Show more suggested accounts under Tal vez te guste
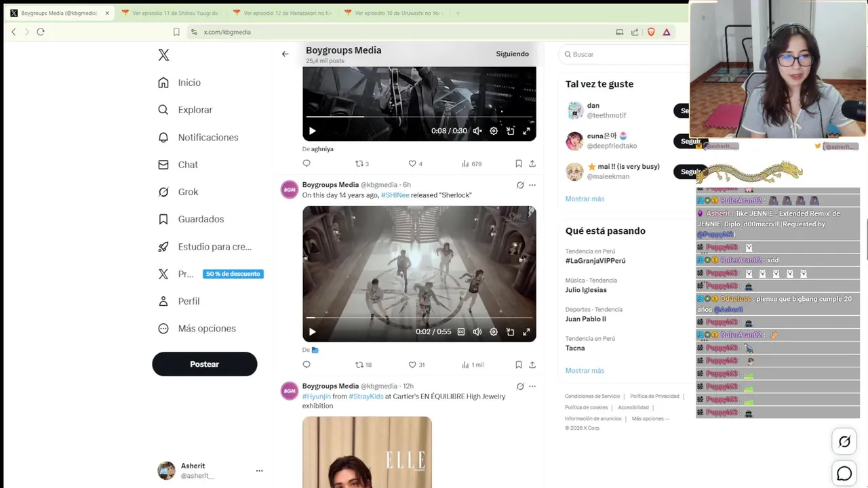 point(585,199)
